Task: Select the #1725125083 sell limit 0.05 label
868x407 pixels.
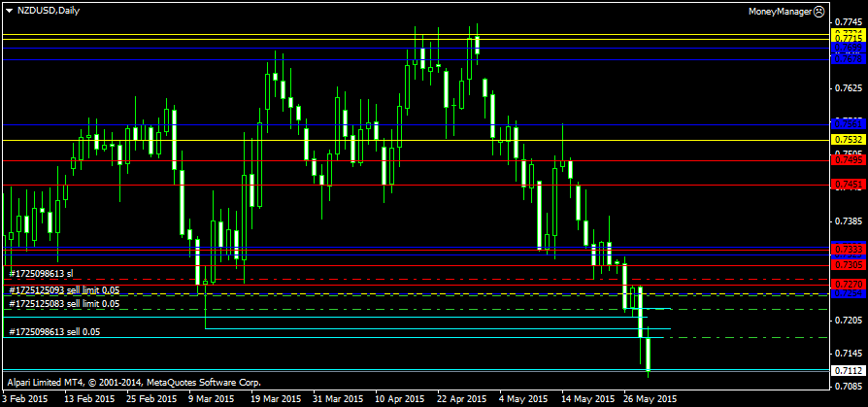Action: click(64, 303)
